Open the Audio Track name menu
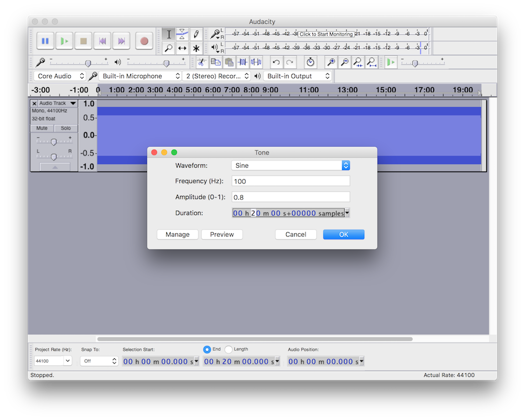This screenshot has width=525, height=420. [57, 103]
